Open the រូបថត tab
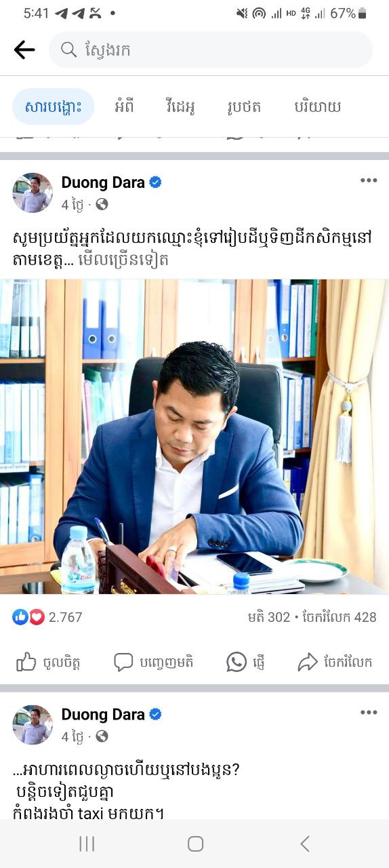 [x=245, y=106]
